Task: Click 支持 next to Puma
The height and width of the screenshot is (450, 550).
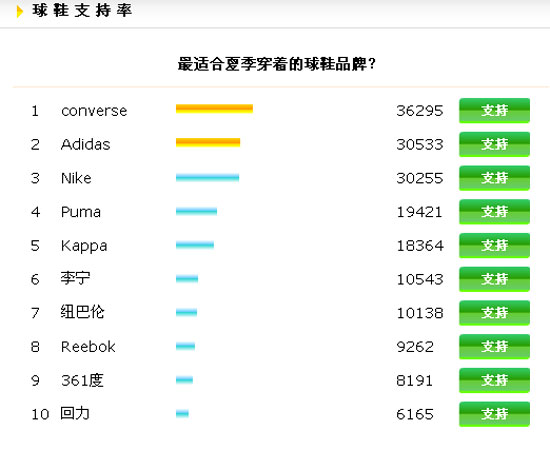Action: [x=494, y=211]
